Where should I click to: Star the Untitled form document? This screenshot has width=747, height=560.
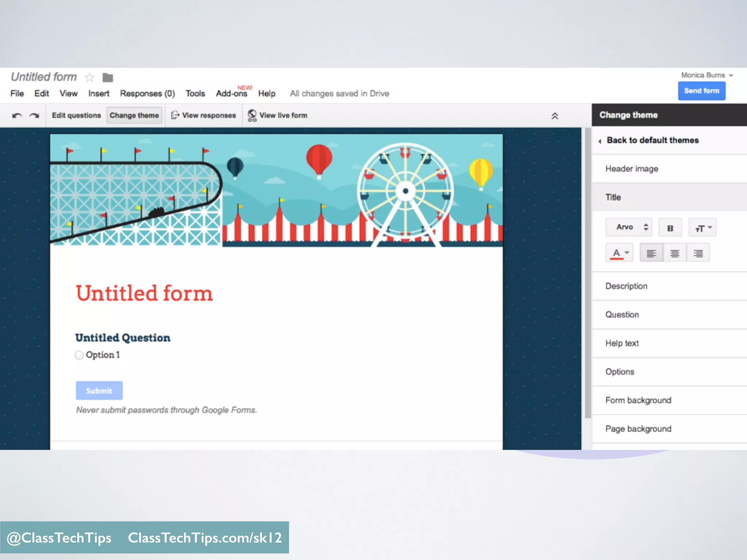[x=90, y=77]
